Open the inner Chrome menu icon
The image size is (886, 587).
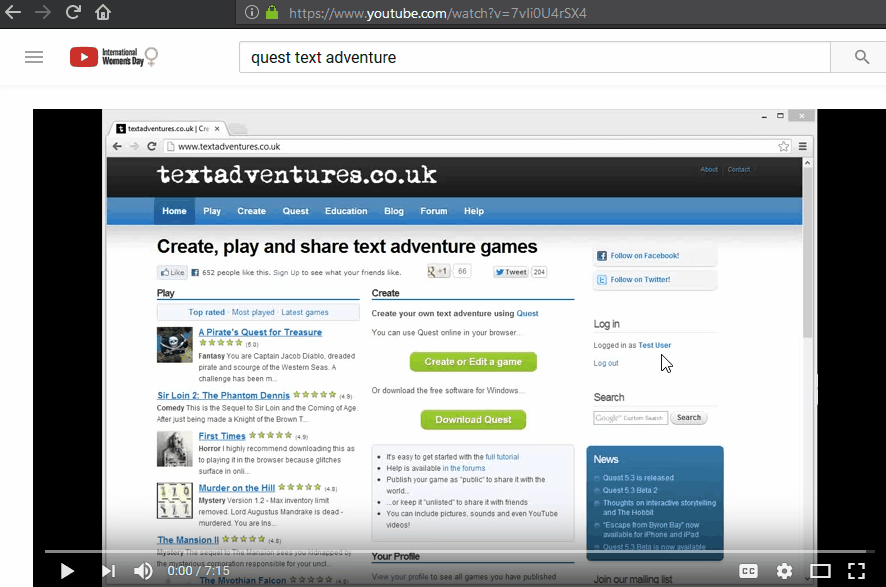pos(802,146)
